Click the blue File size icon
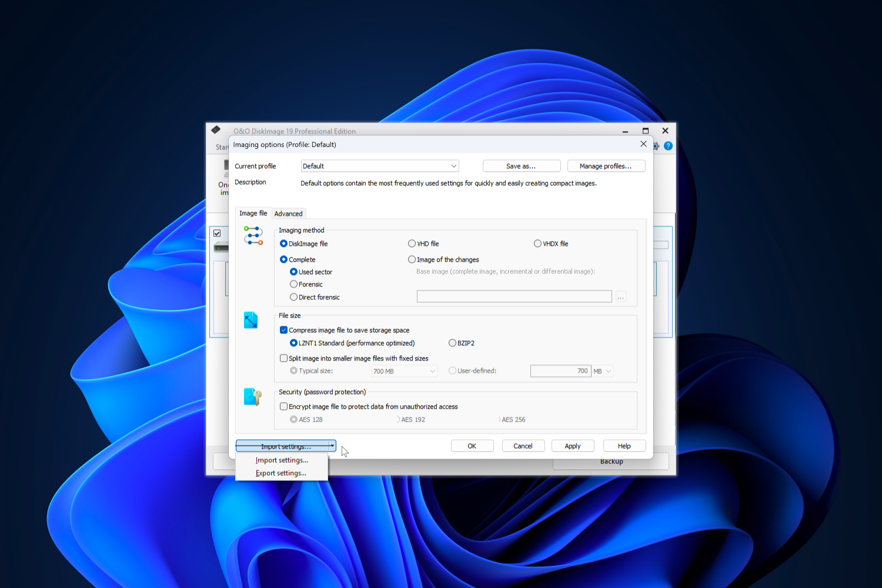This screenshot has height=588, width=882. tap(251, 320)
